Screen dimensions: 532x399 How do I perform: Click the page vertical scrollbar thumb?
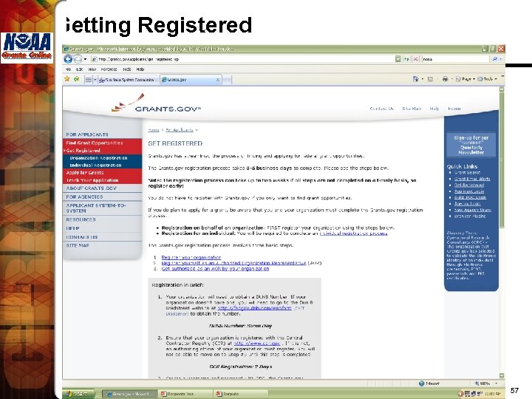(502, 160)
